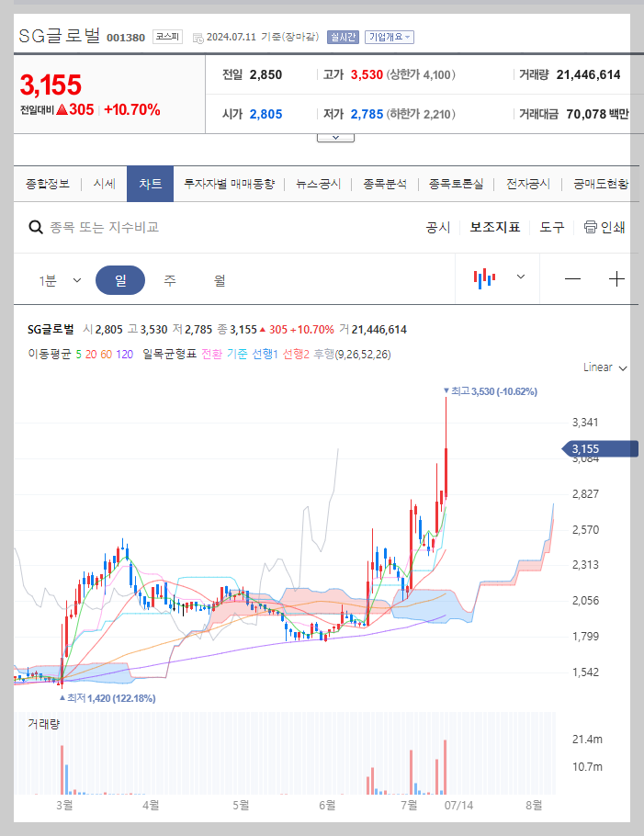644x836 pixels.
Task: Click the calendar icon beside 2024.07.11
Action: click(198, 38)
